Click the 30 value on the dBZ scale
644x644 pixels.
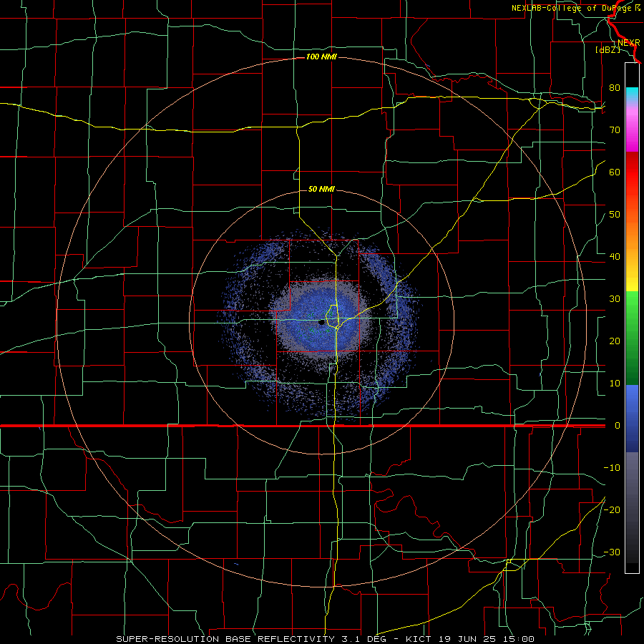pos(615,299)
